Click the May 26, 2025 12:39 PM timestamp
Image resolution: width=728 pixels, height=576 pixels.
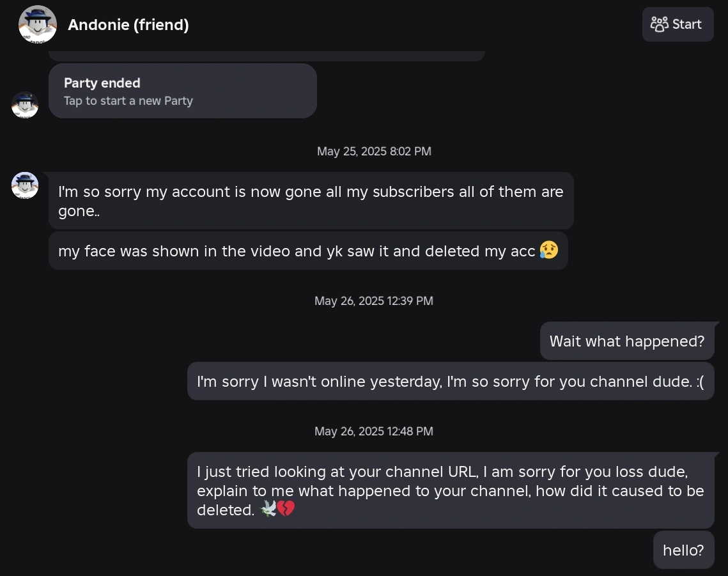[x=374, y=301]
